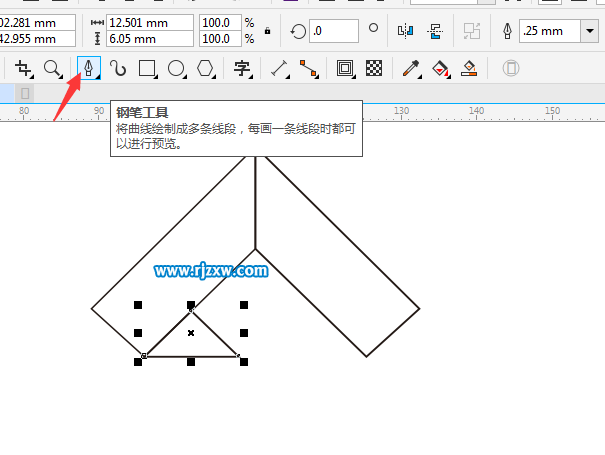Activate the Zoom magnifier tool

(52, 68)
